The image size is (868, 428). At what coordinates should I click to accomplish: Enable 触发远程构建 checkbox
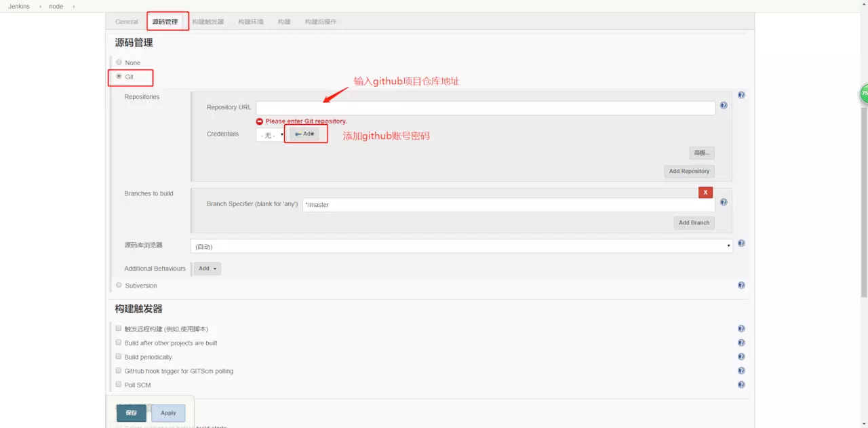coord(119,328)
